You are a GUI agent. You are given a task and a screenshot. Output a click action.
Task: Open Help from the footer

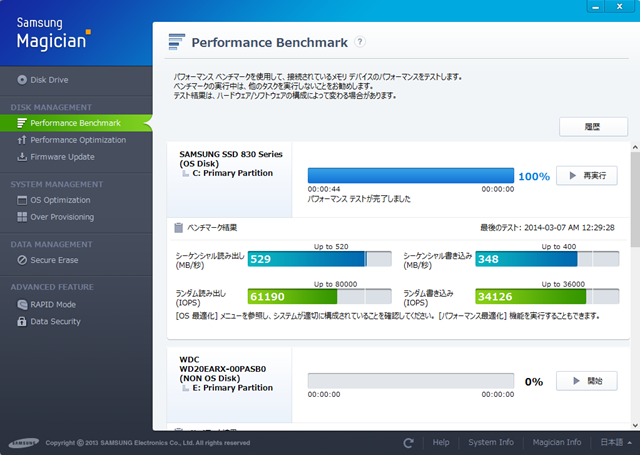[441, 442]
